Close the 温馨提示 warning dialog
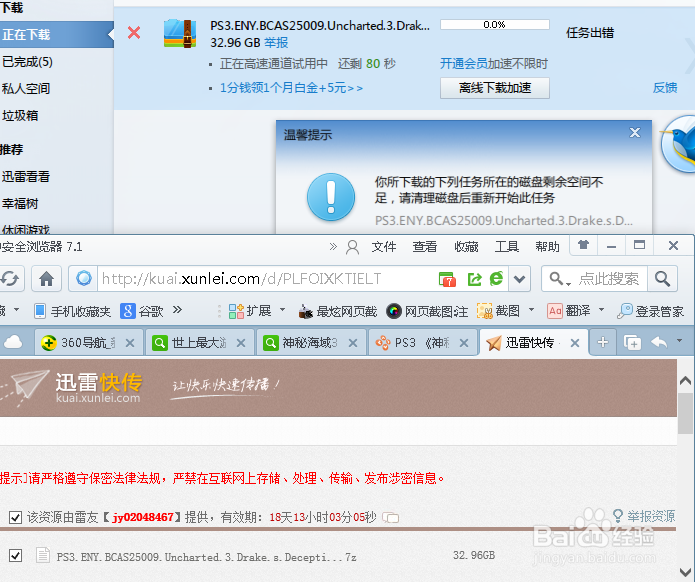Screen dimensions: 695x582 coord(635,133)
